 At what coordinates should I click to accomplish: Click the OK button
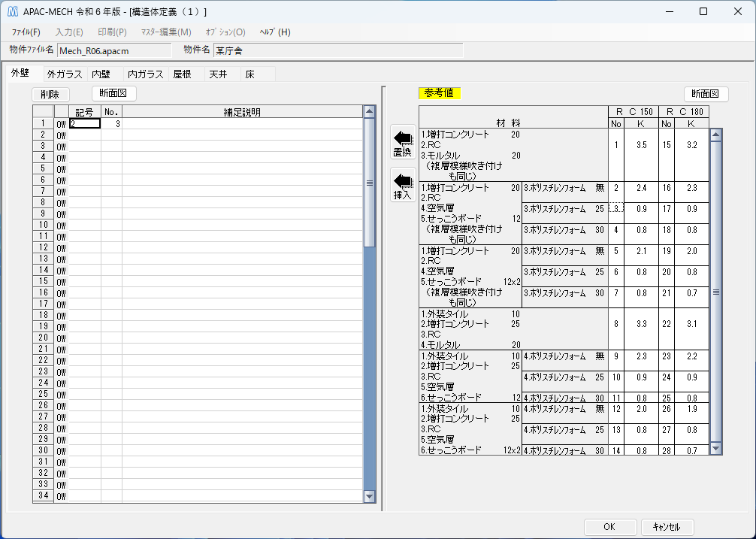[609, 527]
